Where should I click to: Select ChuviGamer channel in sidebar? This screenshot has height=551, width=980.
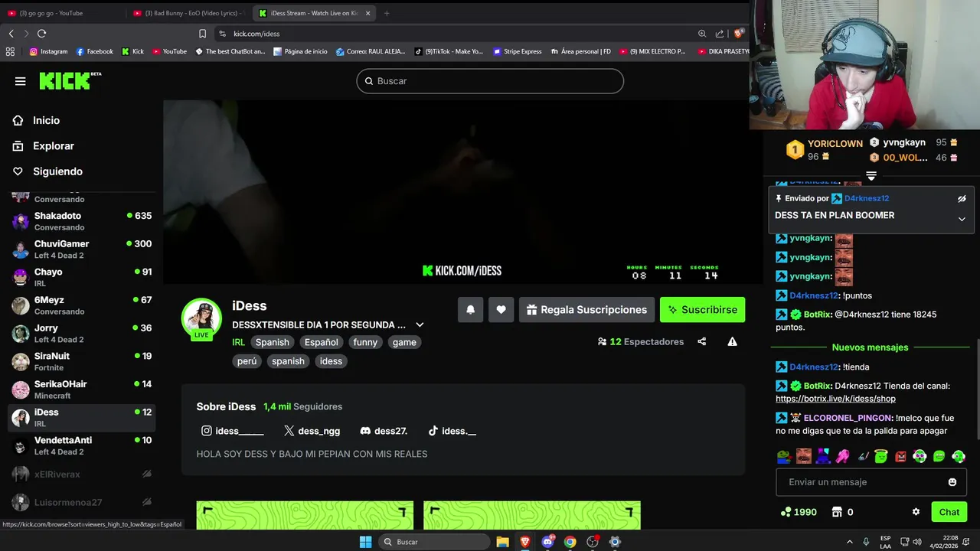coord(83,249)
